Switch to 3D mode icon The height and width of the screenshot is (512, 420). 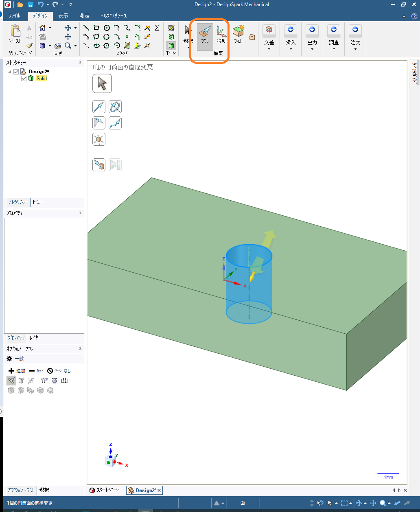pyautogui.click(x=171, y=46)
